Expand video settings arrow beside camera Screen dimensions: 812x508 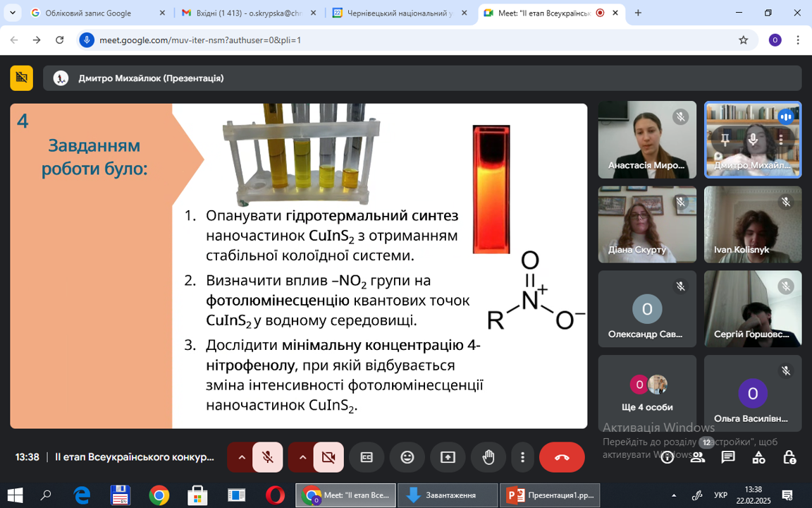tap(302, 457)
